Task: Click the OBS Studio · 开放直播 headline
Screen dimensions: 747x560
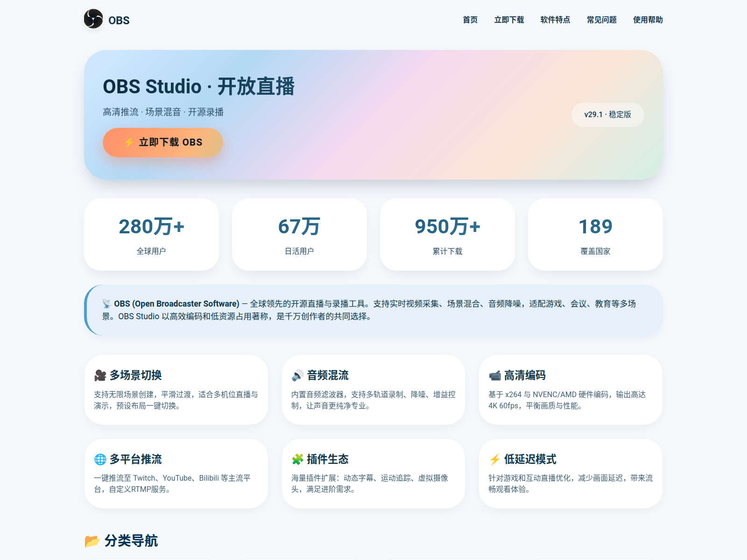Action: click(x=199, y=86)
